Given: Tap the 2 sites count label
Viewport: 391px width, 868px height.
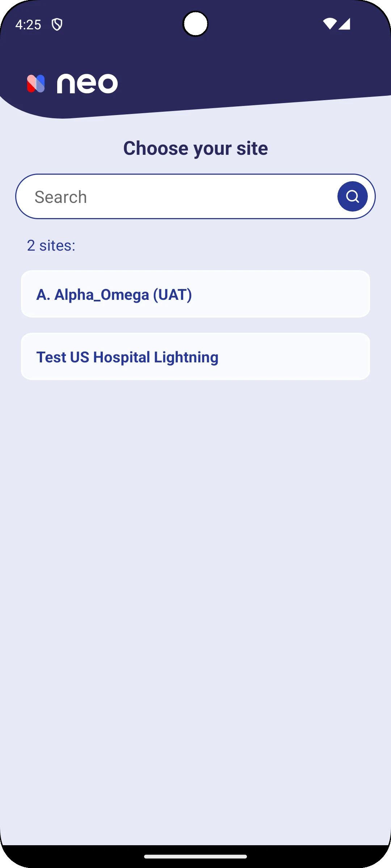Looking at the screenshot, I should (51, 246).
